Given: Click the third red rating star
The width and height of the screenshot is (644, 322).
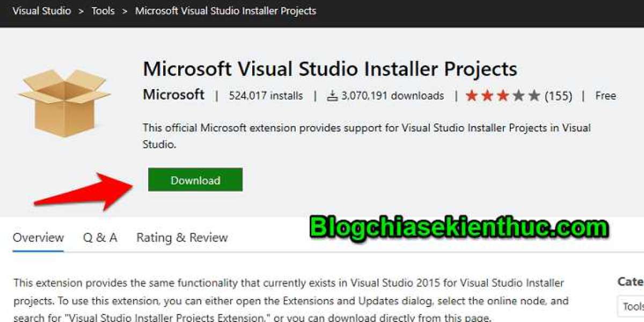Looking at the screenshot, I should coord(503,96).
